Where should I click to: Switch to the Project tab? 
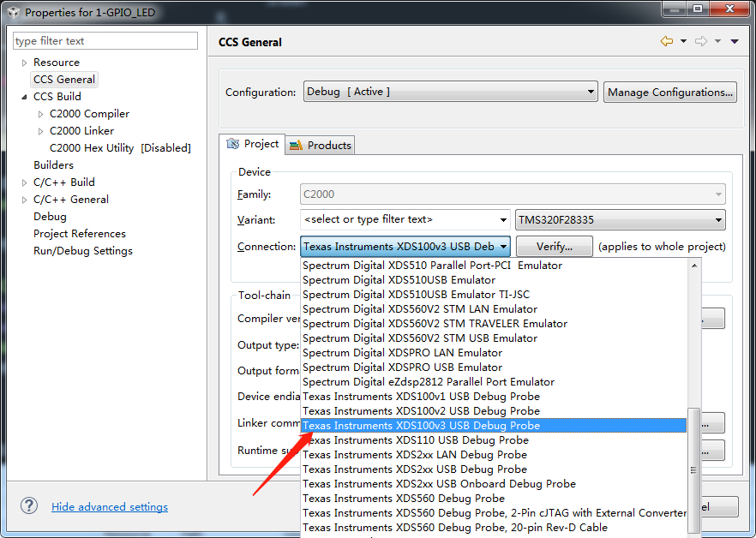(252, 144)
